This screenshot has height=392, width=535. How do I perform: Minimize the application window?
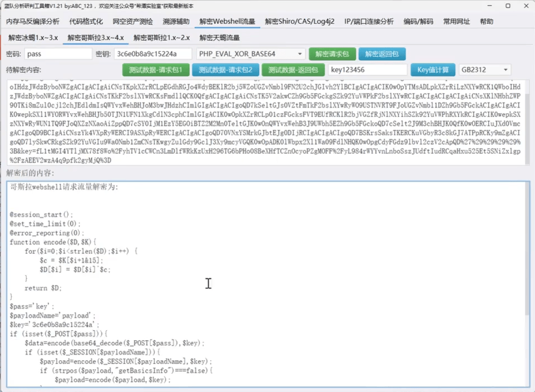tap(489, 6)
